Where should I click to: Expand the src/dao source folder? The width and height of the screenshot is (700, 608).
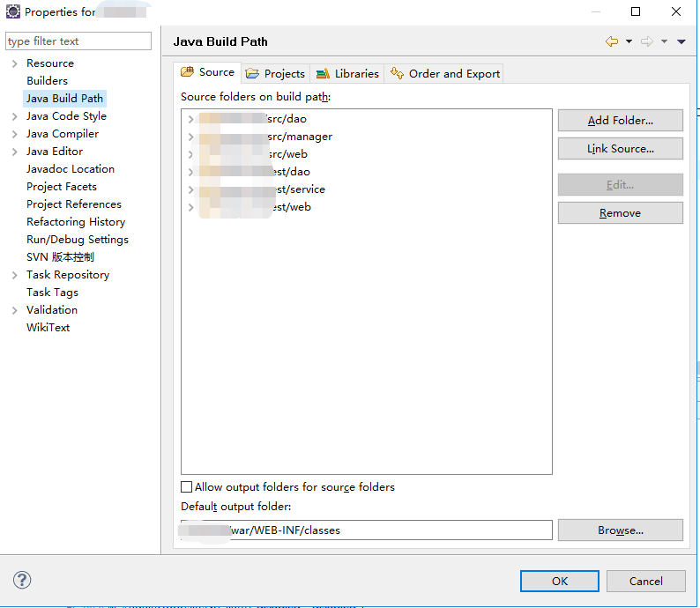coord(190,119)
